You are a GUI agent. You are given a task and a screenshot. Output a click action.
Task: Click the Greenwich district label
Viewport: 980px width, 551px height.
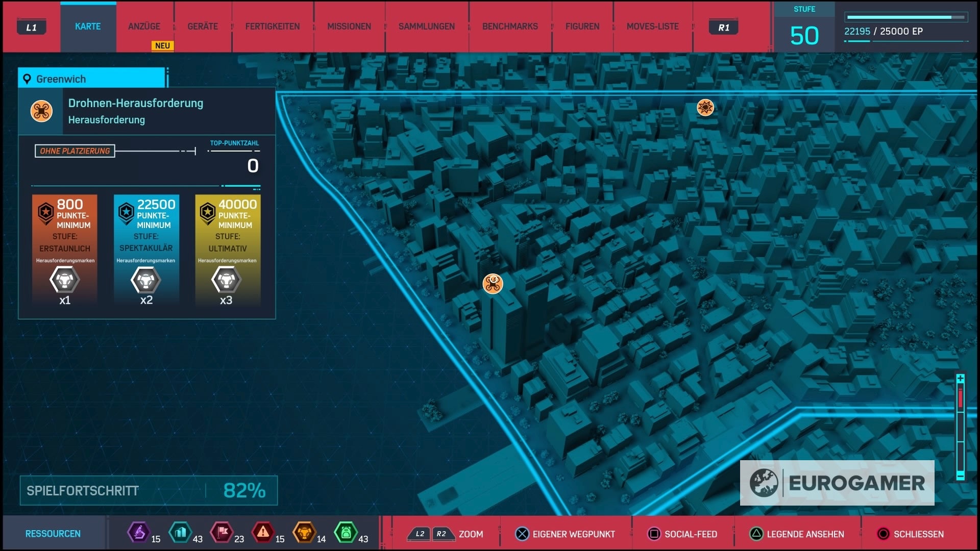61,79
